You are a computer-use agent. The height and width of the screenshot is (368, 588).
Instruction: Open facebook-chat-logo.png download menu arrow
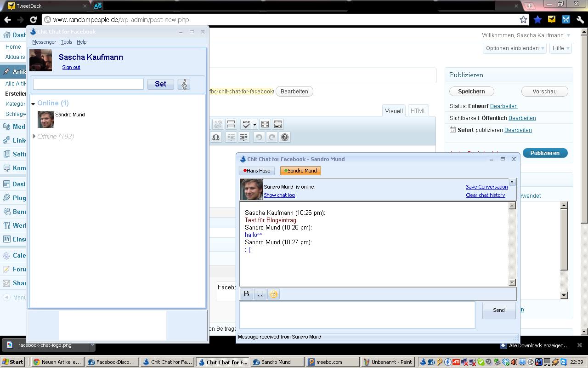[92, 345]
